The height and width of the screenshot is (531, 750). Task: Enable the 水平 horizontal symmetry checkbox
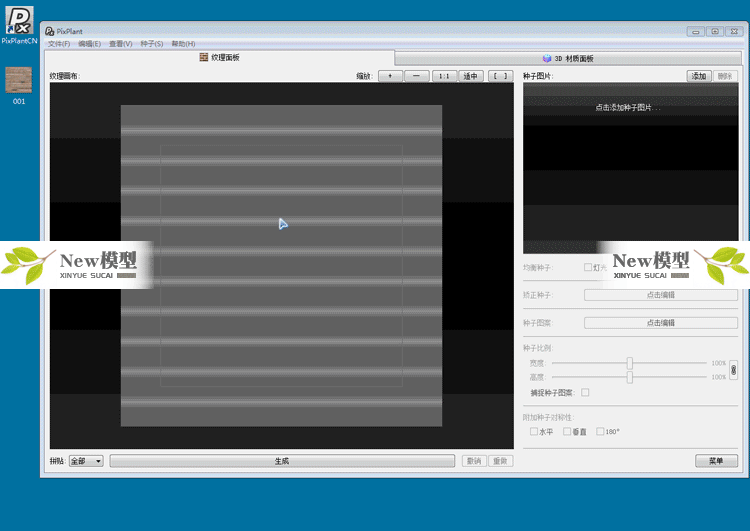(534, 432)
